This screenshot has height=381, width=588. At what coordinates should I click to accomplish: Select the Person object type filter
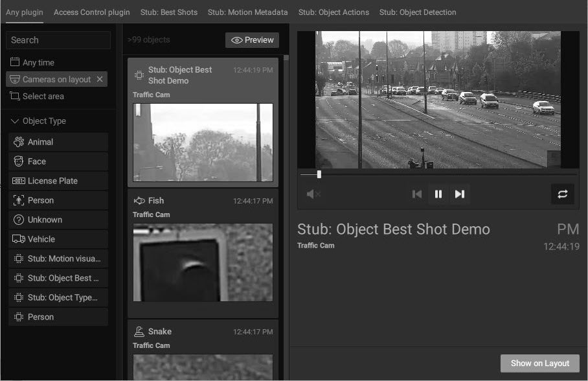tap(40, 200)
